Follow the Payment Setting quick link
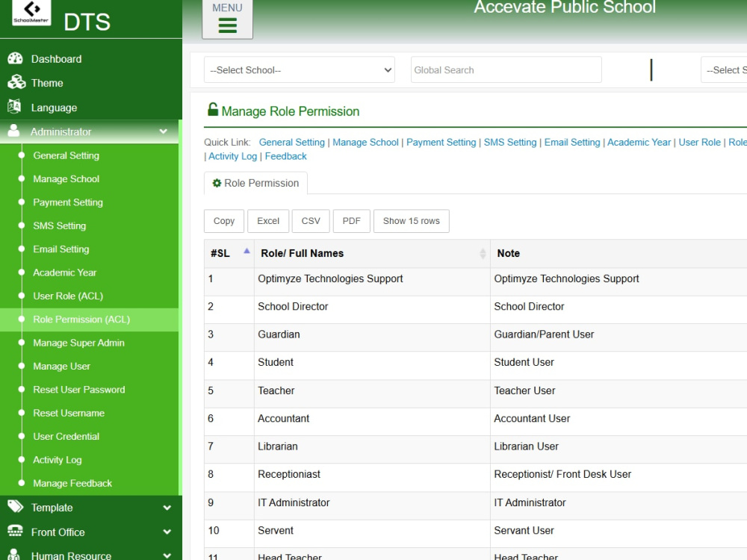 pos(441,143)
